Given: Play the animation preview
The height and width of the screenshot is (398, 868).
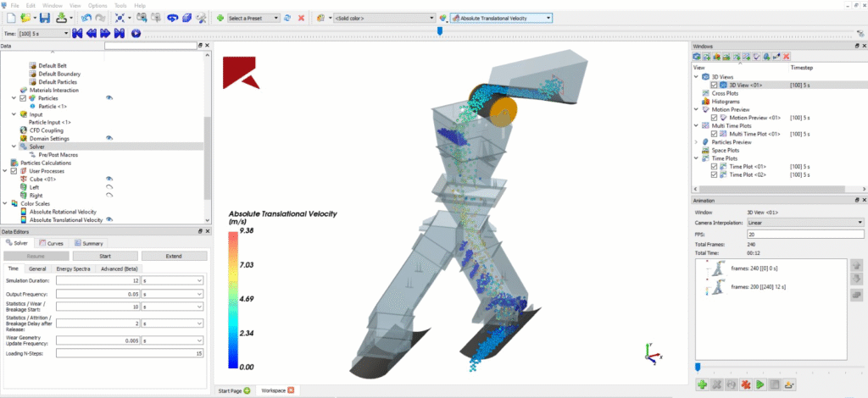Looking at the screenshot, I should [760, 385].
